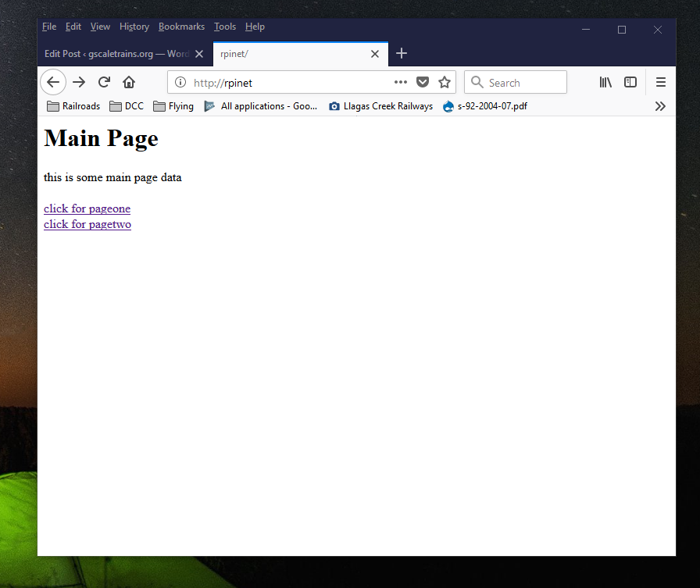700x588 pixels.
Task: Open Railroads bookmarks folder
Action: pyautogui.click(x=73, y=106)
